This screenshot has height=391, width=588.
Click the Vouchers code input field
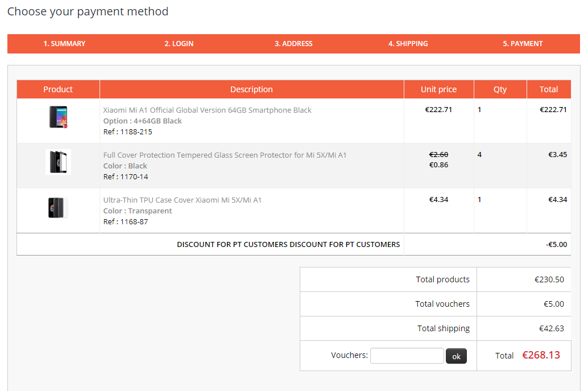(x=407, y=356)
